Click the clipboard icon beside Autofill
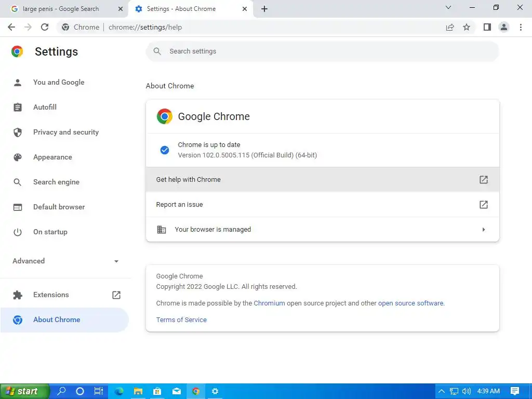Image resolution: width=532 pixels, height=399 pixels. pyautogui.click(x=18, y=107)
